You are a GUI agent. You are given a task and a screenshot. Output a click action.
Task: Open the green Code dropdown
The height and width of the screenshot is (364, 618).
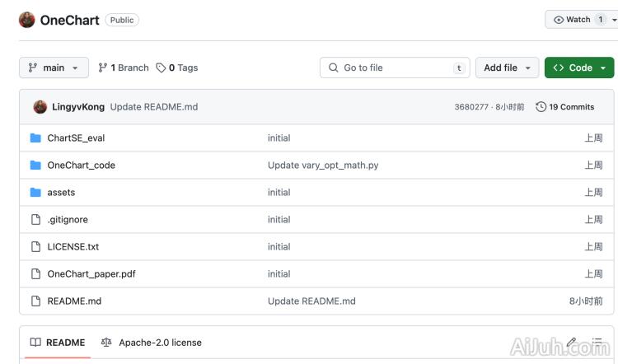pos(579,68)
